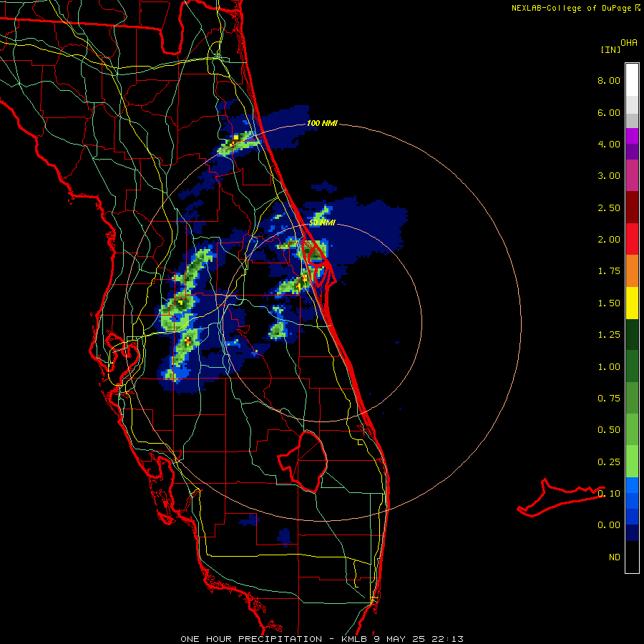Click the 4.00 legend value

609,144
